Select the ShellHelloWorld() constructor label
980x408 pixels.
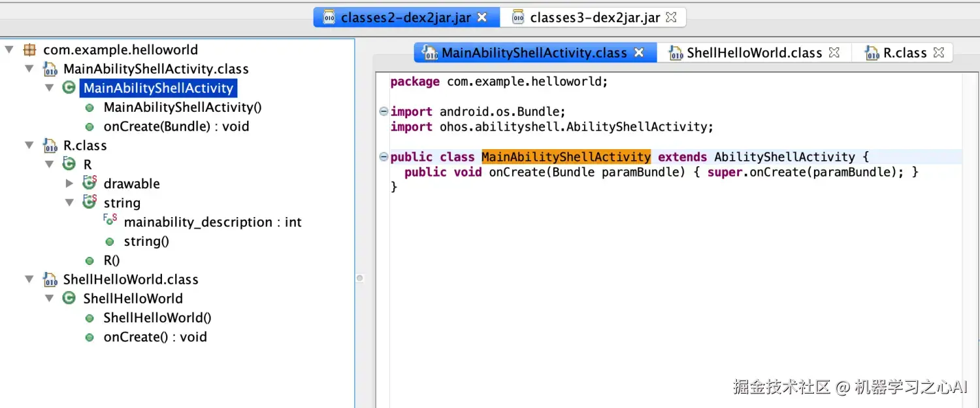[x=157, y=318]
